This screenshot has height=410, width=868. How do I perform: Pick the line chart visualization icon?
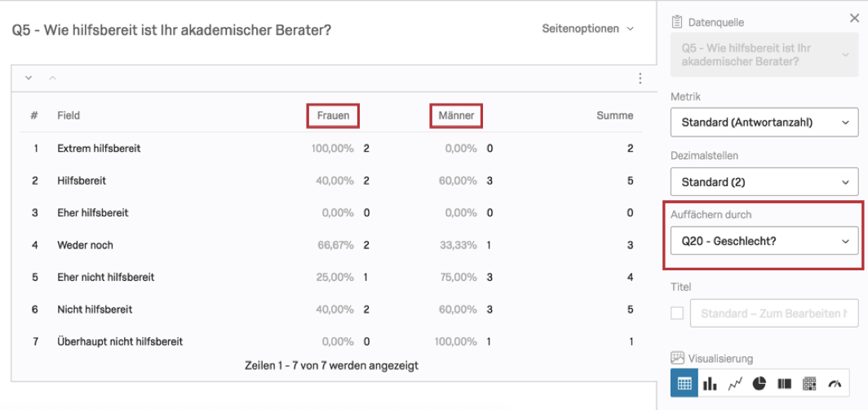point(734,383)
